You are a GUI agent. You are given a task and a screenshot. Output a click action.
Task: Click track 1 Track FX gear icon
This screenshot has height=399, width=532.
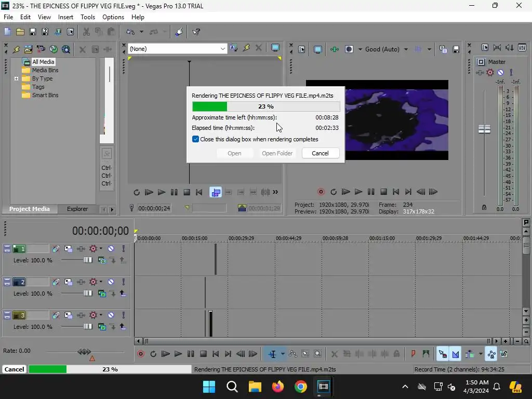(94, 249)
